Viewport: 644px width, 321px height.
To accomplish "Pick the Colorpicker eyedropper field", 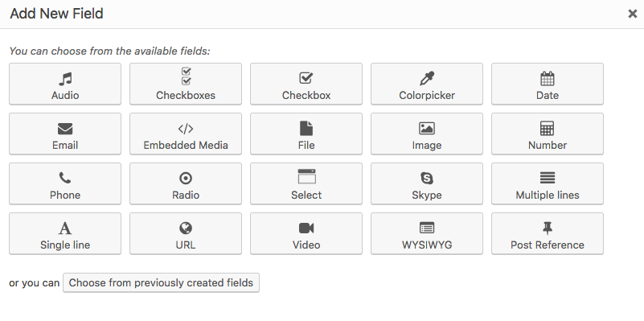I will (427, 84).
